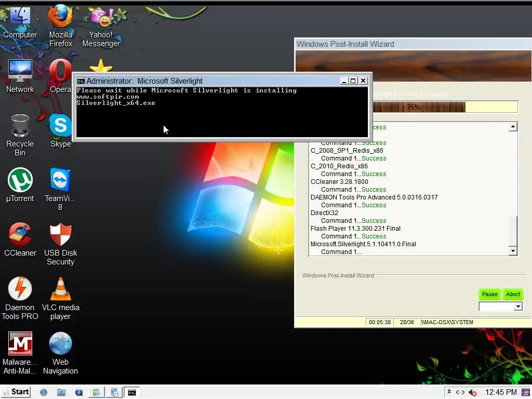The width and height of the screenshot is (532, 399).
Task: Select CCleaner 3.28.1800 log entry
Action: pos(339,181)
